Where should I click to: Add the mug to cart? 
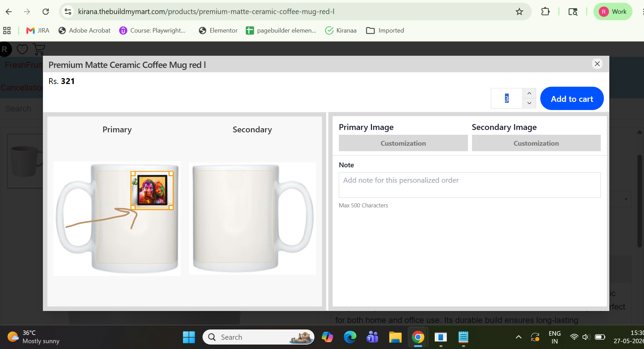click(x=572, y=99)
